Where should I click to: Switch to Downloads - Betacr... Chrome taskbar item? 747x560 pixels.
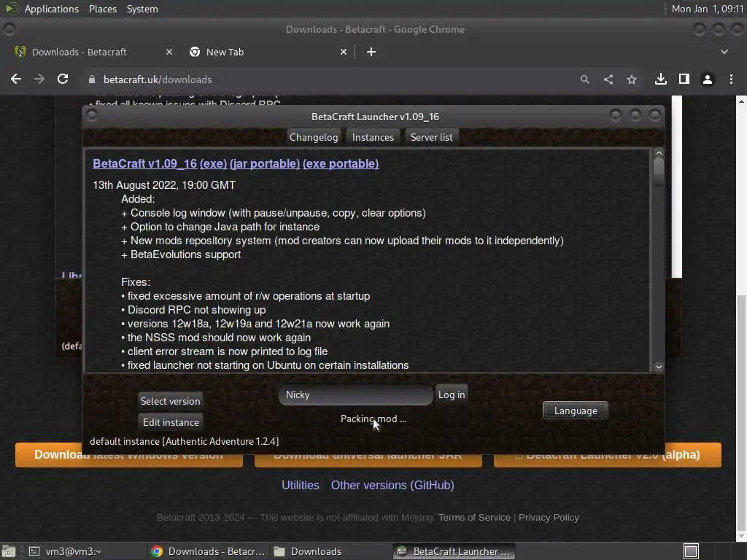tap(208, 551)
